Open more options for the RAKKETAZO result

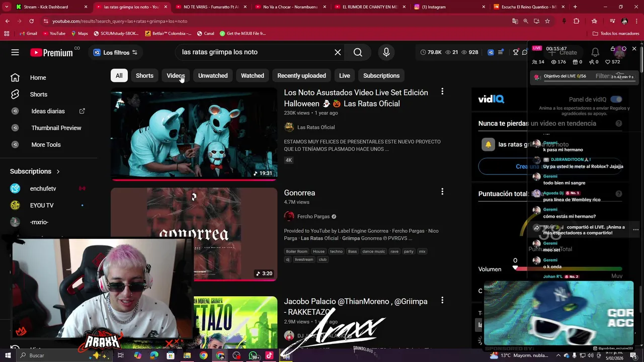pos(442,300)
